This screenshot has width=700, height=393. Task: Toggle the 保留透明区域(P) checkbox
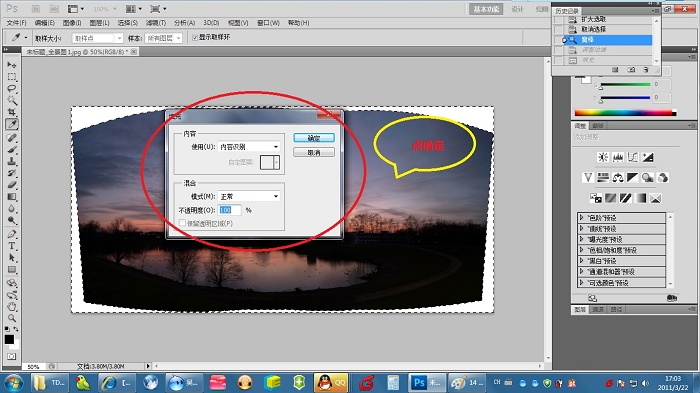click(x=182, y=223)
